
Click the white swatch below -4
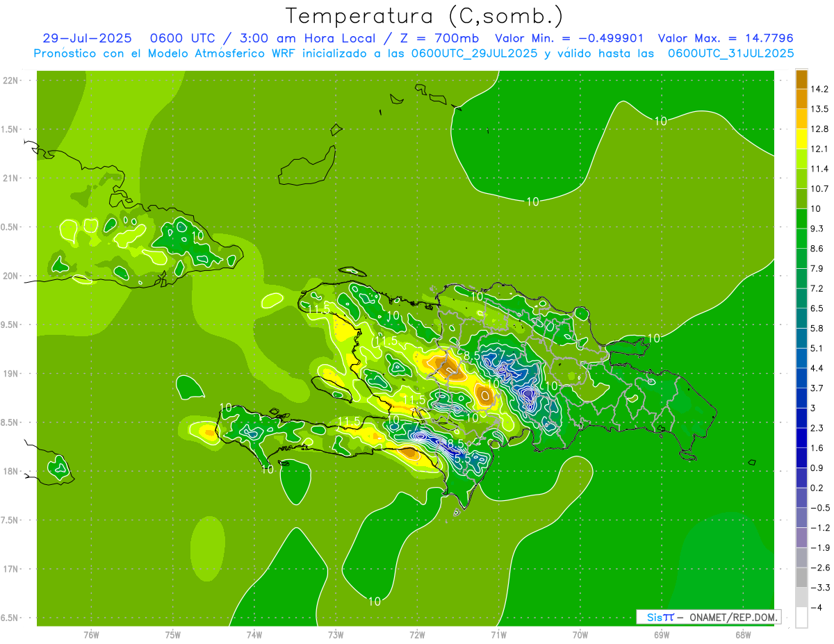pos(801,618)
